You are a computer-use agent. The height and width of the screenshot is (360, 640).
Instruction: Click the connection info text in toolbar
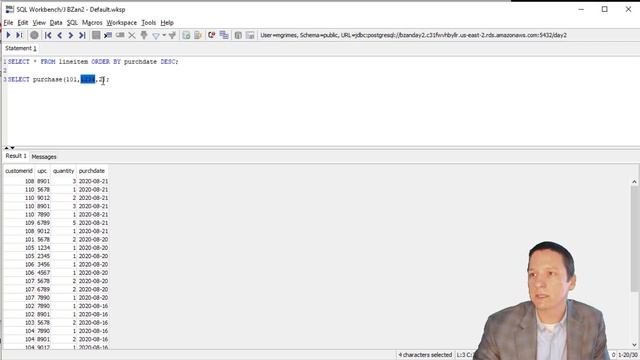tap(413, 36)
